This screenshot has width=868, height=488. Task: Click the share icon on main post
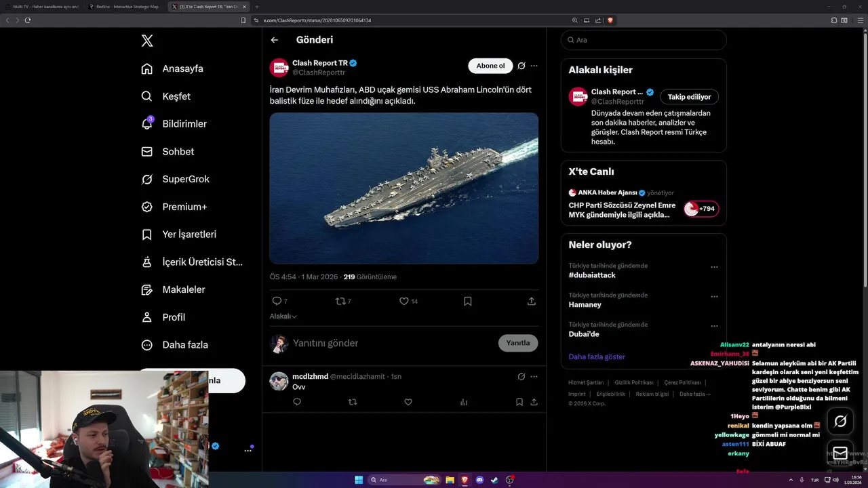click(532, 301)
